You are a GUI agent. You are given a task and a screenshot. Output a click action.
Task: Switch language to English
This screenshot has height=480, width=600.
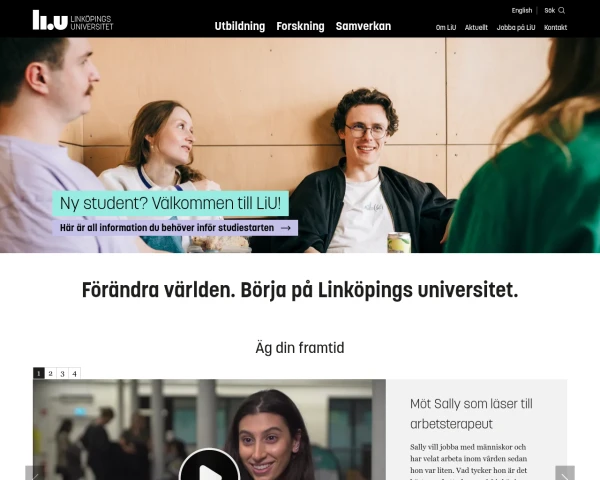click(522, 10)
